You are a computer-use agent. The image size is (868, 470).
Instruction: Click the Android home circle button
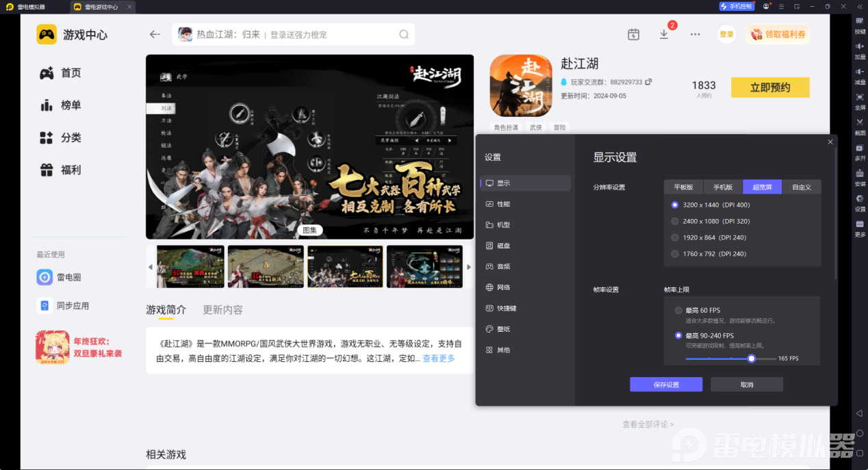[860, 433]
